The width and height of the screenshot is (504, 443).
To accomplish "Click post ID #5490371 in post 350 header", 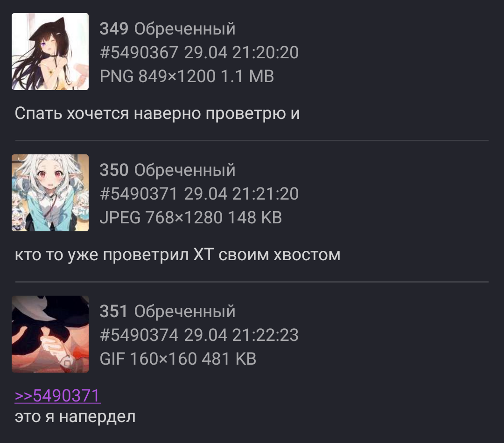I will (x=139, y=194).
